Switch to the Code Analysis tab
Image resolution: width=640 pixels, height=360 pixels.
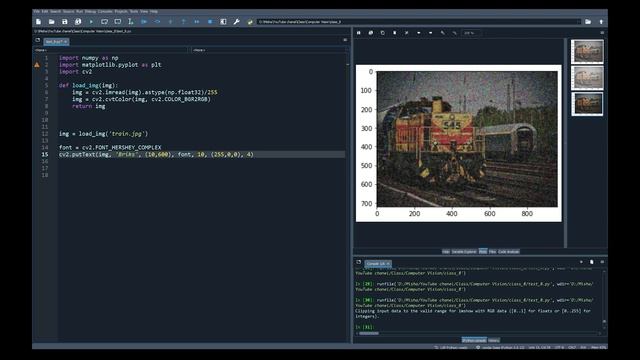pyautogui.click(x=509, y=252)
